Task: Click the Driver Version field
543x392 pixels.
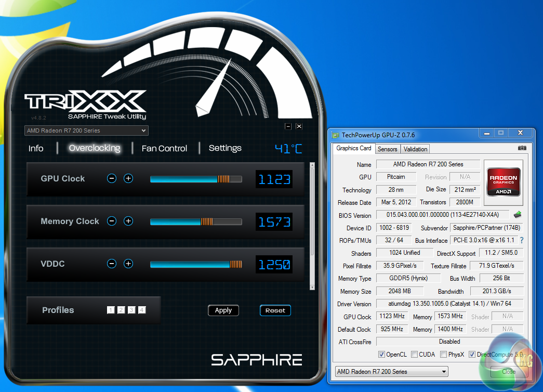Action: pyautogui.click(x=449, y=304)
